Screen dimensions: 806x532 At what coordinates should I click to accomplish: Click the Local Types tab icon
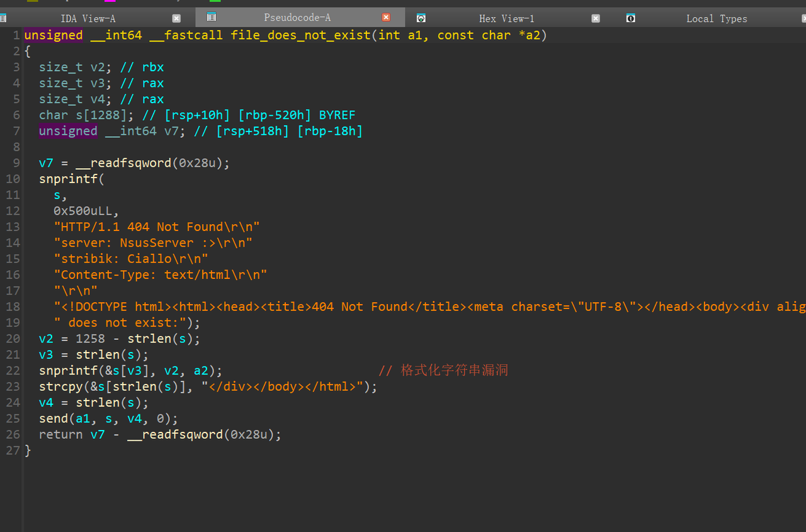[x=631, y=18]
